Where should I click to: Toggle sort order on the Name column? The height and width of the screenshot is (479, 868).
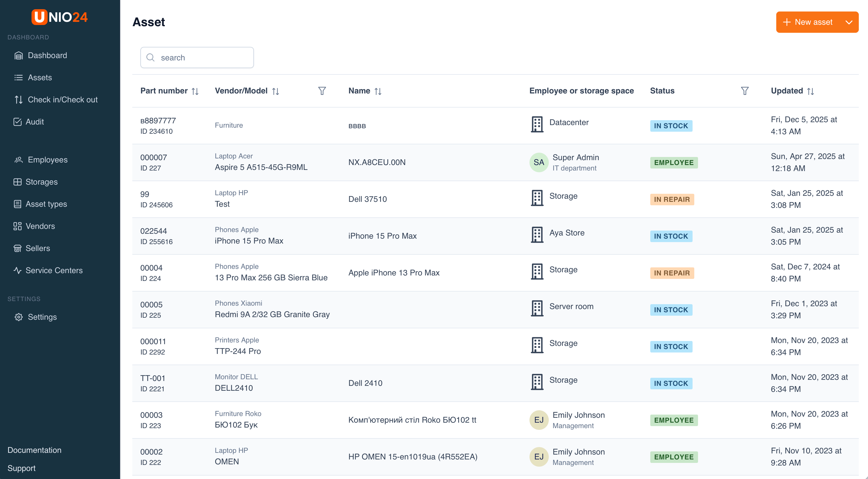click(x=378, y=91)
